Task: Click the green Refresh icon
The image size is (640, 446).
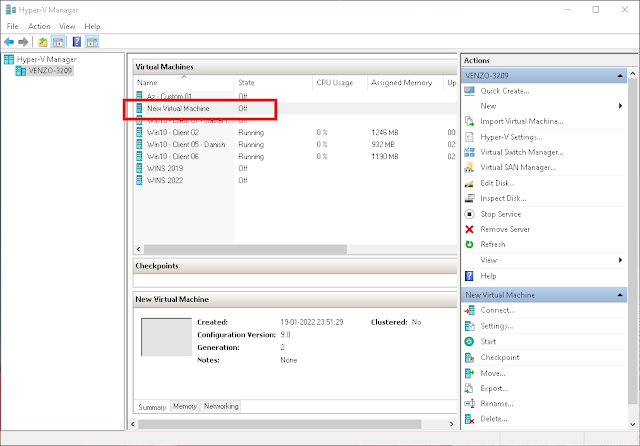Action: (x=469, y=244)
